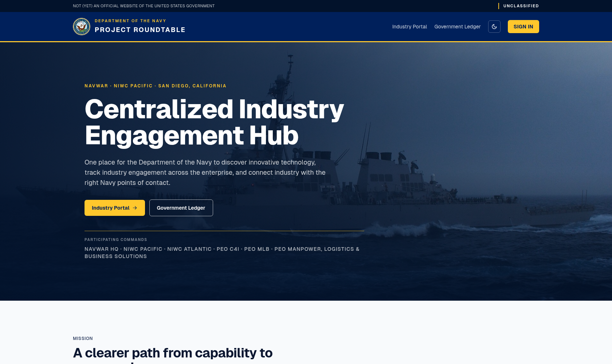Click the 'NAVWAR HQ · NIWC PACIFIC' commands list

(x=222, y=253)
